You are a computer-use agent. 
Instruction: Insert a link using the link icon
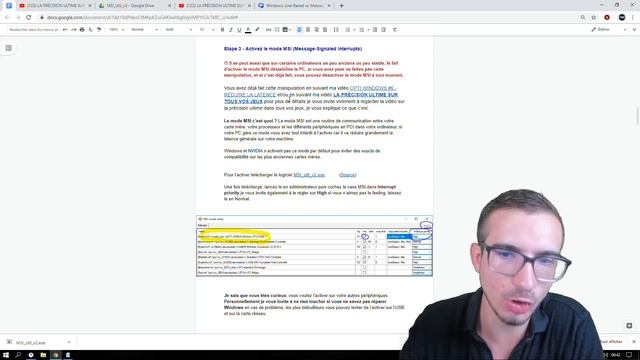(x=268, y=30)
